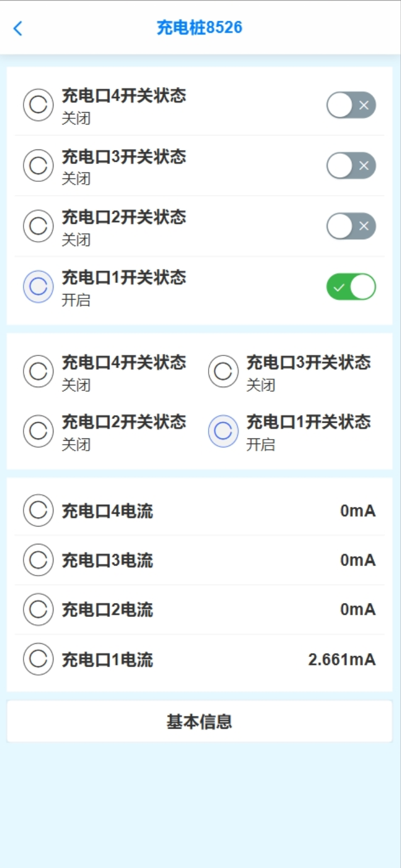Viewport: 401px width, 868px height.
Task: Click the 充电桩8526 page title
Action: pyautogui.click(x=199, y=28)
